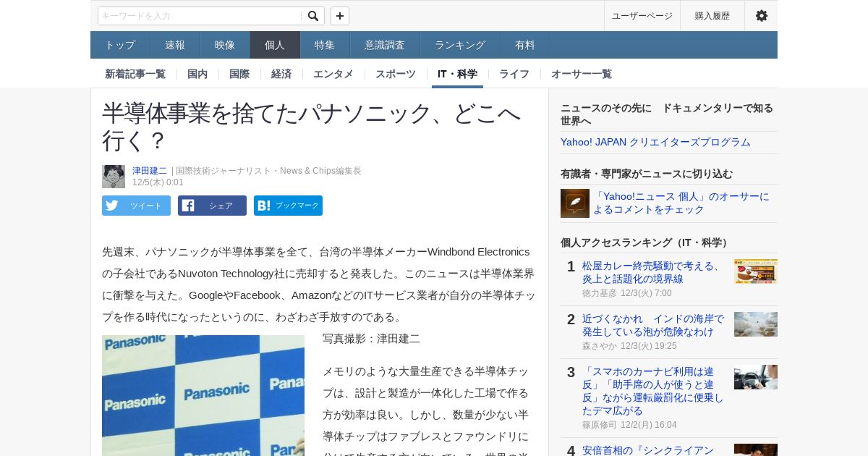Click the 有識者・専門家がニュースに切り込む heading
Viewport: 868px width, 456px height.
(647, 174)
